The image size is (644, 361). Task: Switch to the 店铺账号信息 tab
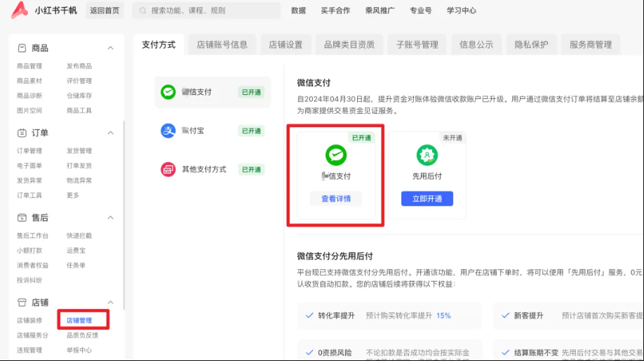click(222, 44)
